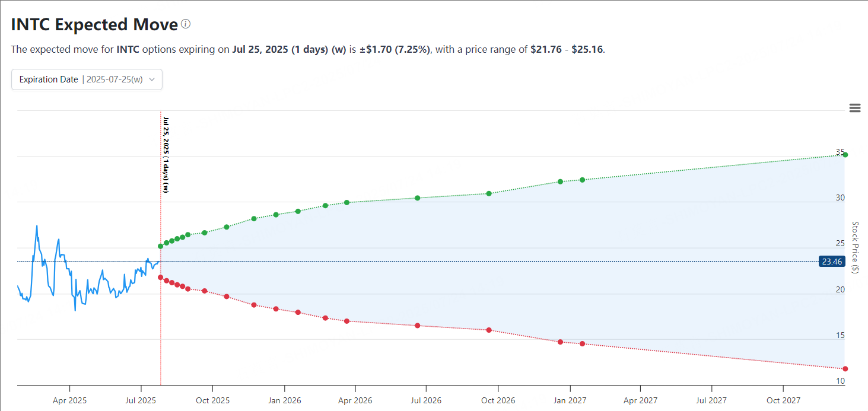
Task: Click the "Jan 2027" x-axis label
Action: click(x=570, y=400)
